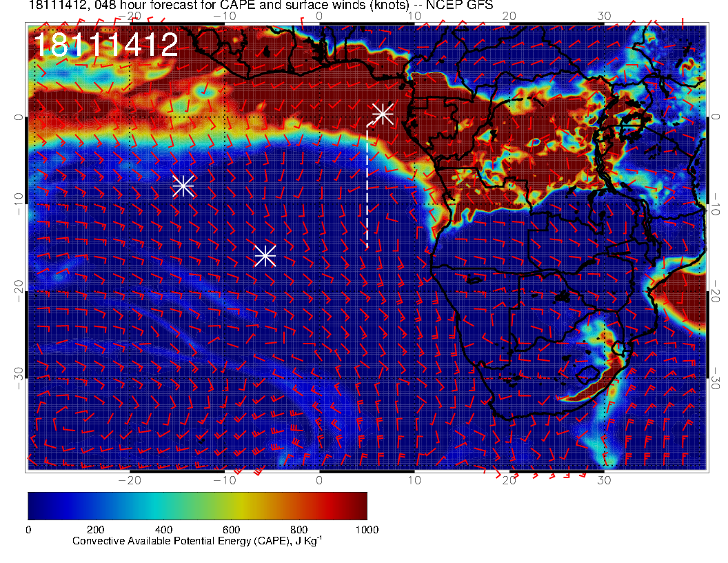This screenshot has width=728, height=563.
Task: Click the 1000 tick label under the colorbar
Action: pyautogui.click(x=366, y=529)
